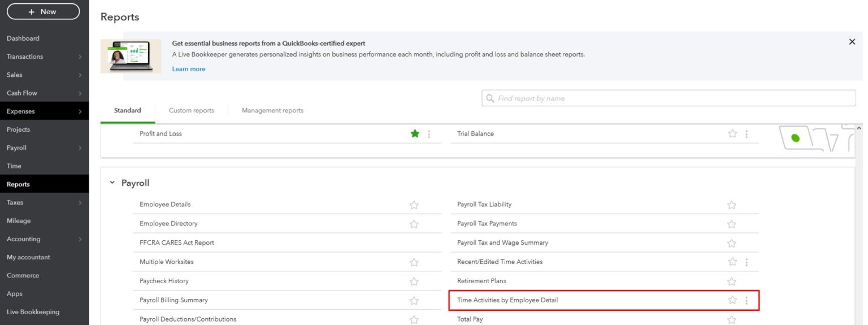This screenshot has width=868, height=325.
Task: Expand the Sales submenu chevron
Action: pos(80,75)
